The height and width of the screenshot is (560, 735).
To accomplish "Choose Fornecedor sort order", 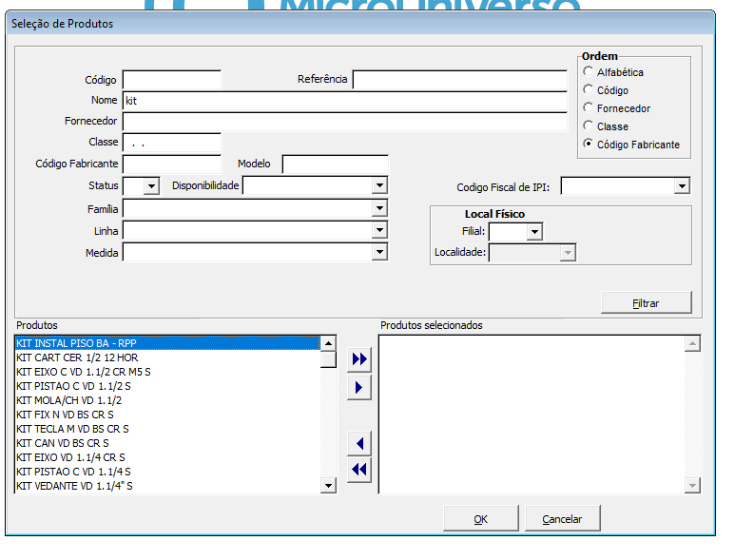I will pyautogui.click(x=590, y=108).
